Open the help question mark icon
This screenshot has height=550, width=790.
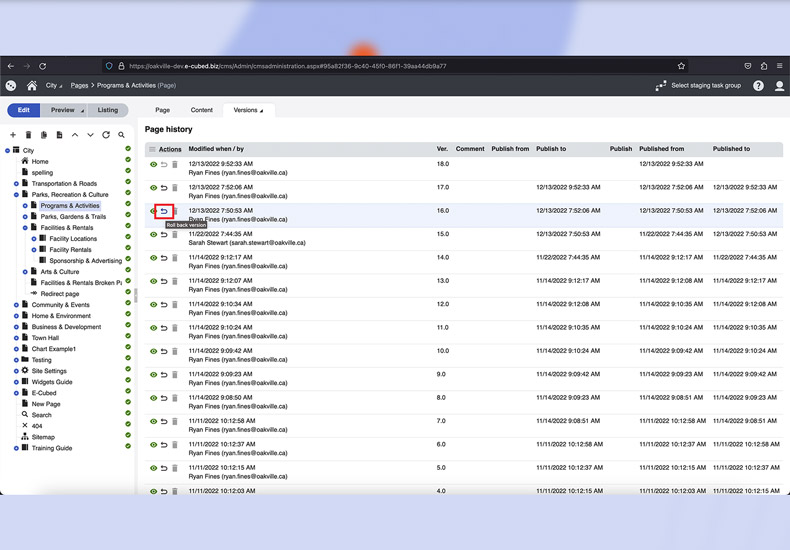coord(759,86)
